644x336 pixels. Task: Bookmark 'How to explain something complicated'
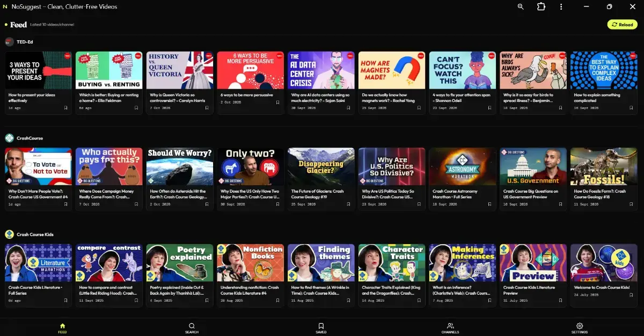pos(631,108)
